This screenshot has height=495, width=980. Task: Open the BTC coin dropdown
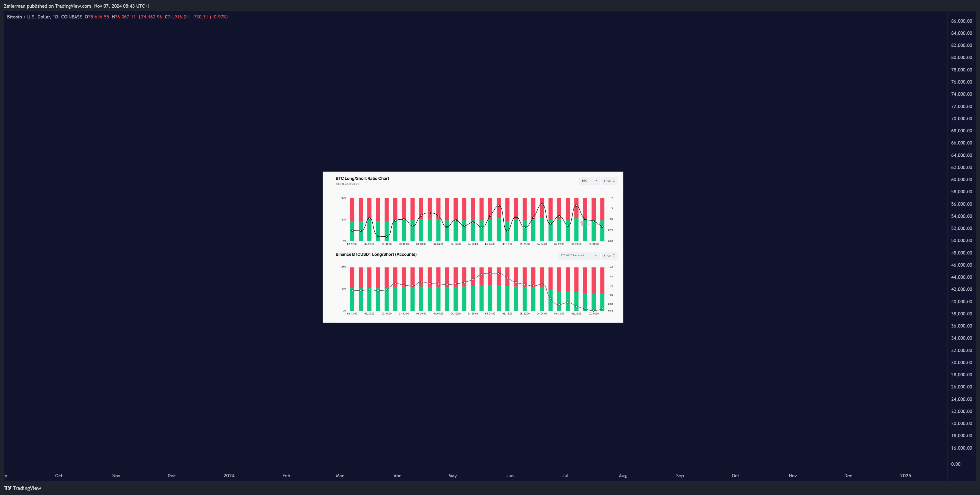pos(589,181)
